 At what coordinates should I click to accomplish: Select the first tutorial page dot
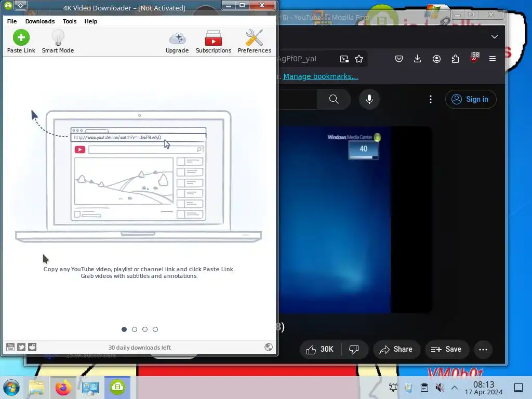click(x=124, y=329)
